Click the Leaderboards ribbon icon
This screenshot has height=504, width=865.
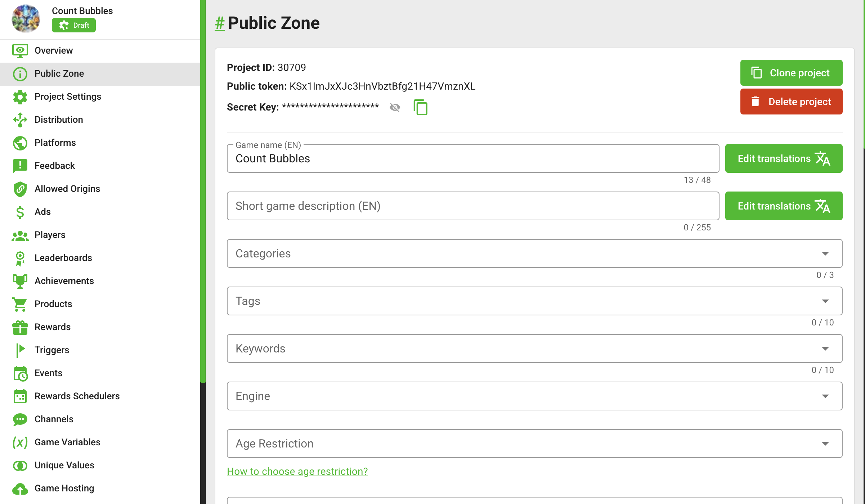(20, 258)
